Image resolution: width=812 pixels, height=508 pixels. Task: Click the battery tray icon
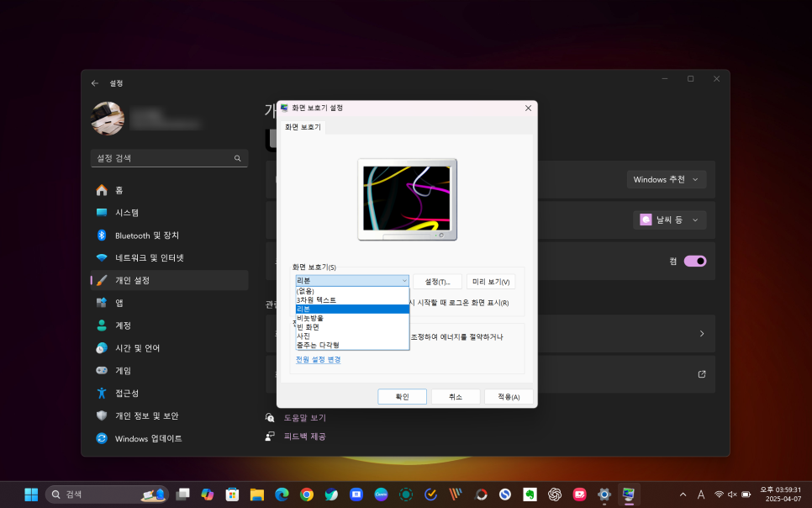[x=746, y=495]
